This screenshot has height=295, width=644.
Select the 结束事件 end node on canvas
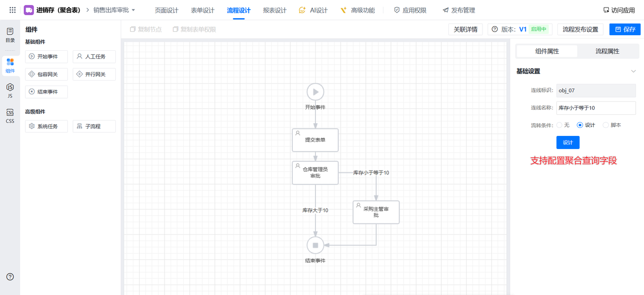[x=315, y=245]
